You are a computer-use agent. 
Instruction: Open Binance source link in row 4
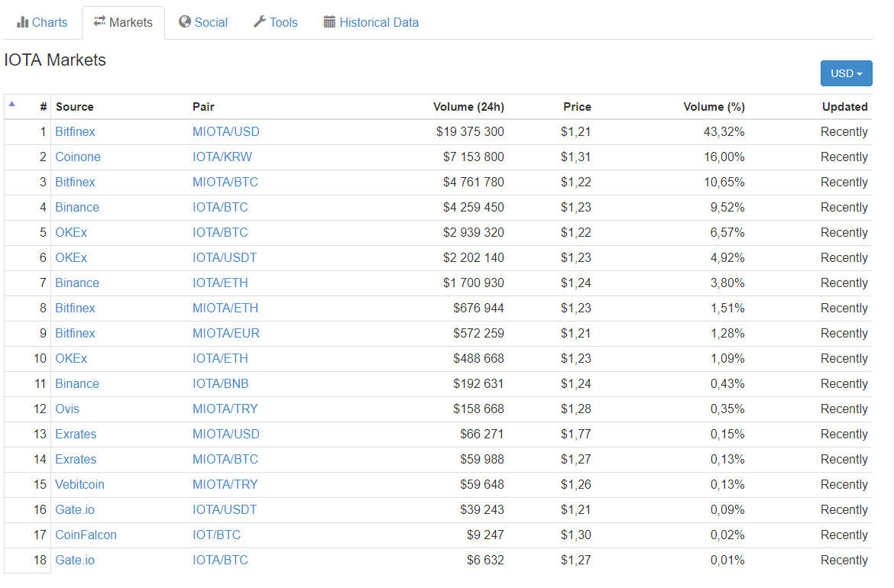(x=77, y=208)
